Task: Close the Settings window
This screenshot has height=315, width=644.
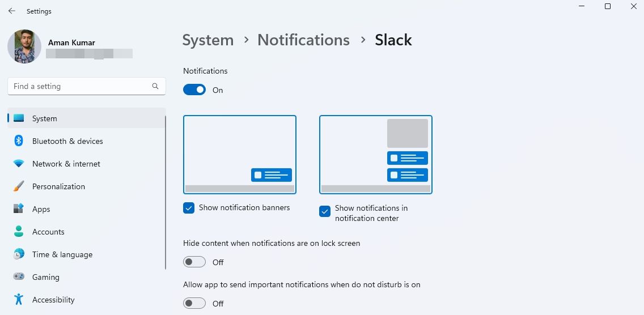Action: point(633,6)
